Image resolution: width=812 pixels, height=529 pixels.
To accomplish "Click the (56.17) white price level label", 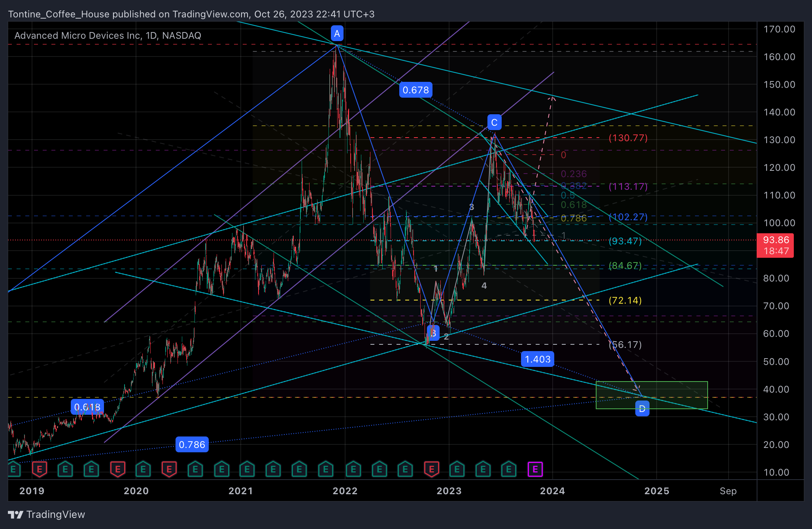I will click(x=625, y=344).
